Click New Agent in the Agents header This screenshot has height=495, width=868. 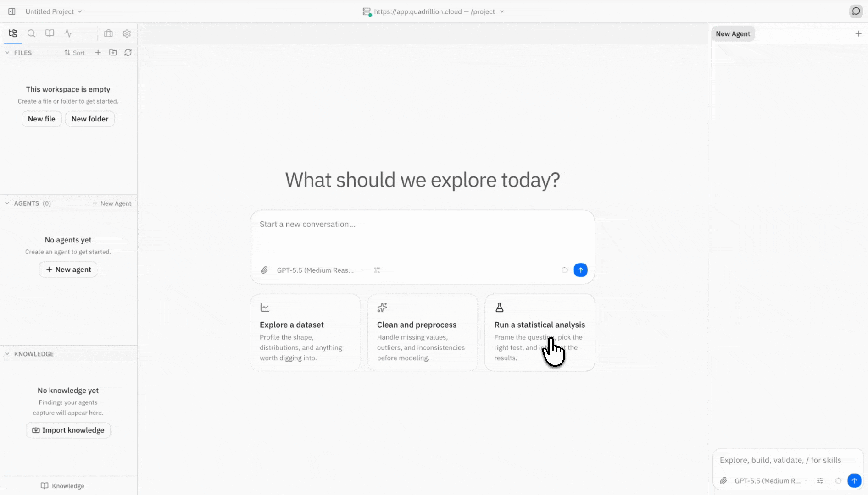[112, 203]
